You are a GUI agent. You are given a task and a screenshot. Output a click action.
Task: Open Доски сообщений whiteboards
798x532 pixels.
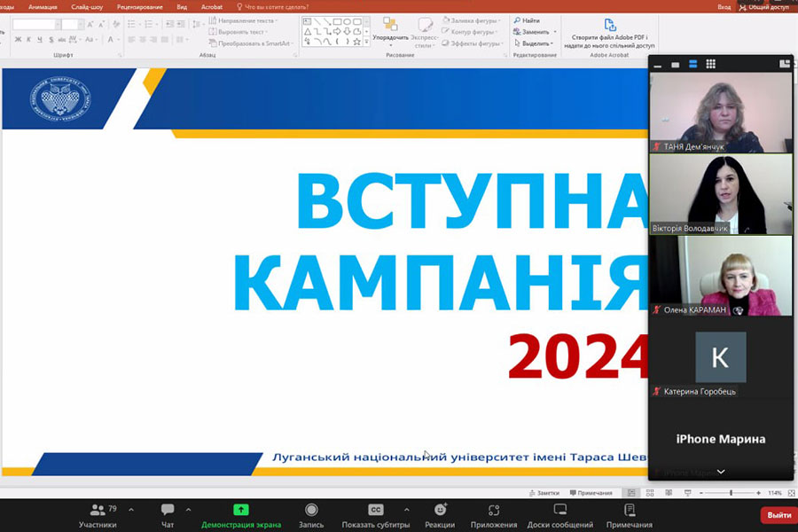click(x=559, y=516)
